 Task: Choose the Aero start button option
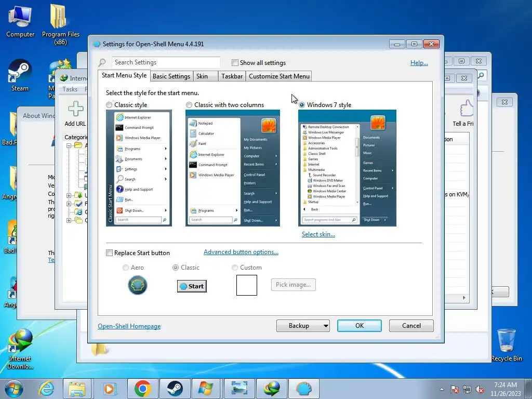pyautogui.click(x=126, y=268)
